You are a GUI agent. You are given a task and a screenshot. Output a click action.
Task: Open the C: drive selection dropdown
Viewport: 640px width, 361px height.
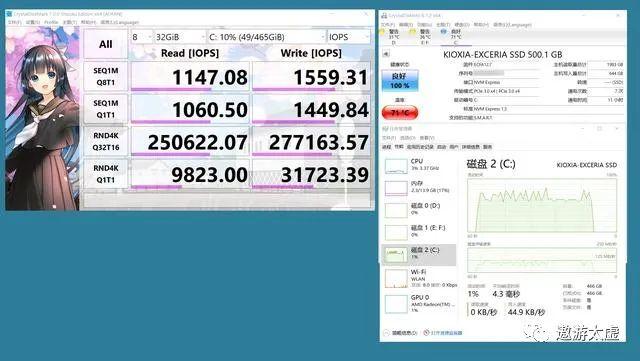click(x=267, y=37)
